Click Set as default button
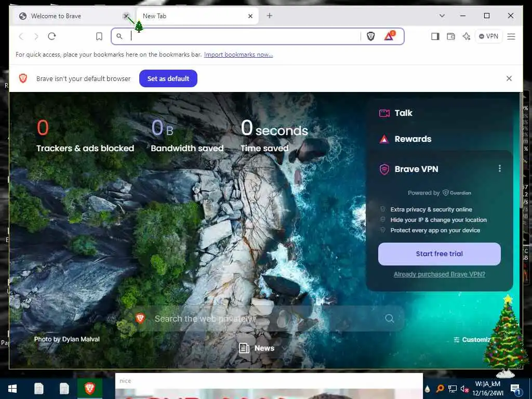 coord(168,78)
